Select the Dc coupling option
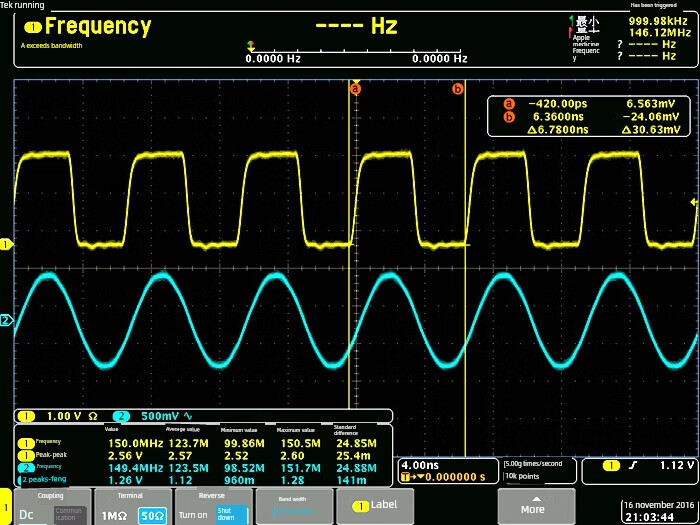This screenshot has height=525, width=700. [27, 514]
